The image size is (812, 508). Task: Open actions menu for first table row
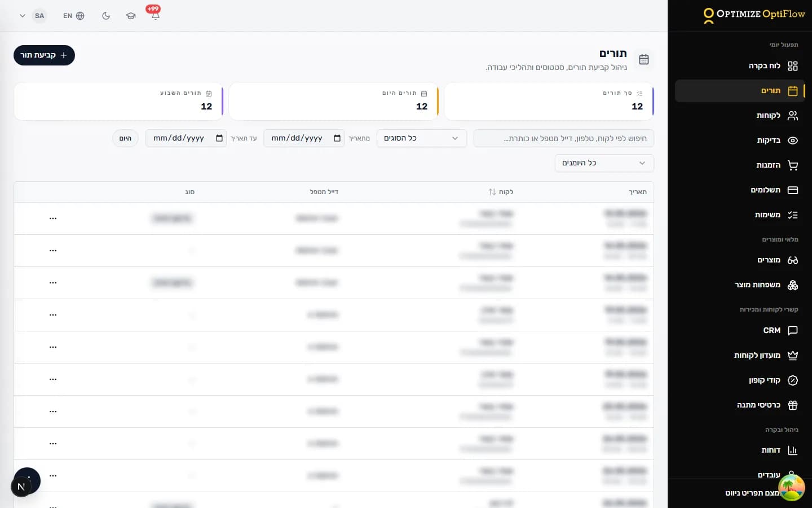53,218
